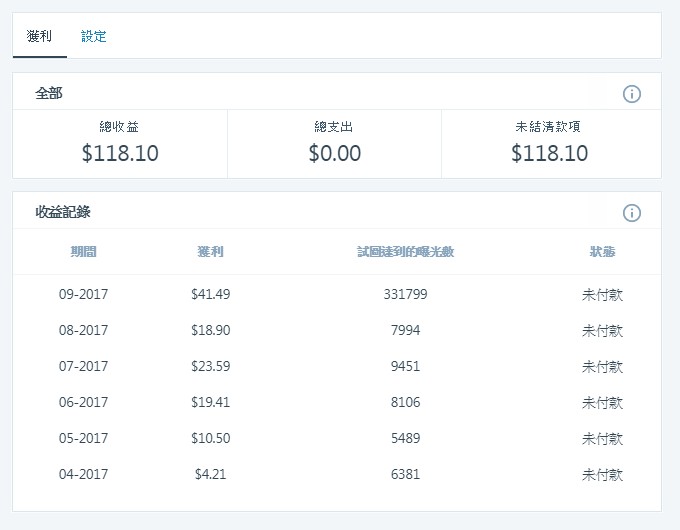Screen dimensions: 680x530
Task: Click the info icon beside 收益記錄
Action: pyautogui.click(x=631, y=213)
